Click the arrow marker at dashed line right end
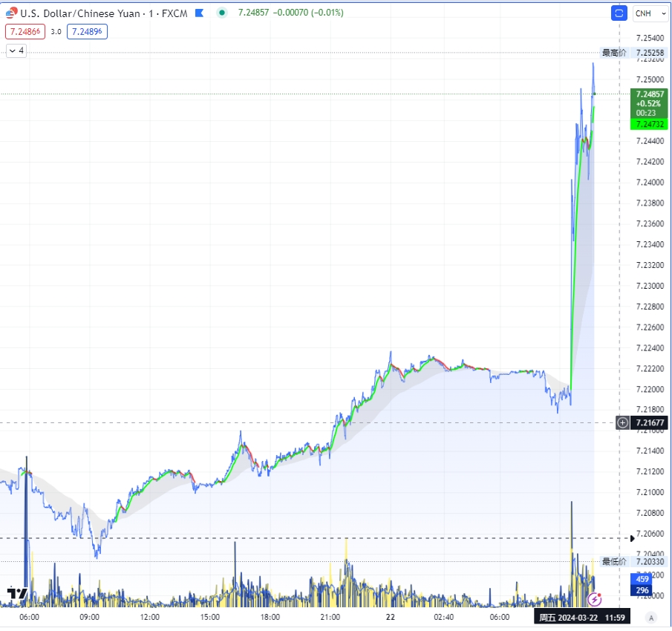 (x=632, y=538)
